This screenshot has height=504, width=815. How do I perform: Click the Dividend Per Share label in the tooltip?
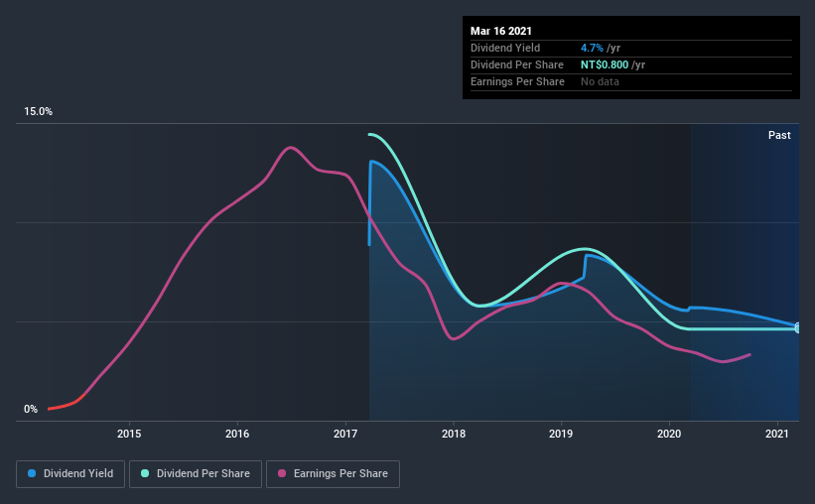click(x=516, y=64)
